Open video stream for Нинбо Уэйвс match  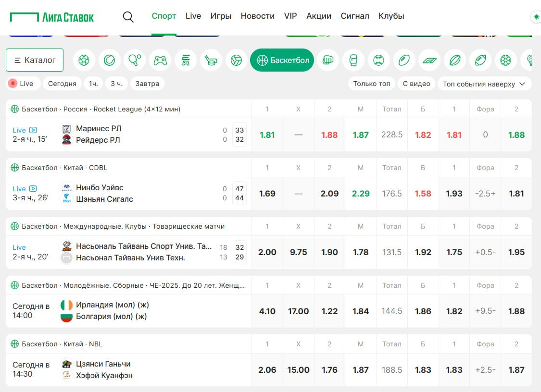(x=33, y=189)
